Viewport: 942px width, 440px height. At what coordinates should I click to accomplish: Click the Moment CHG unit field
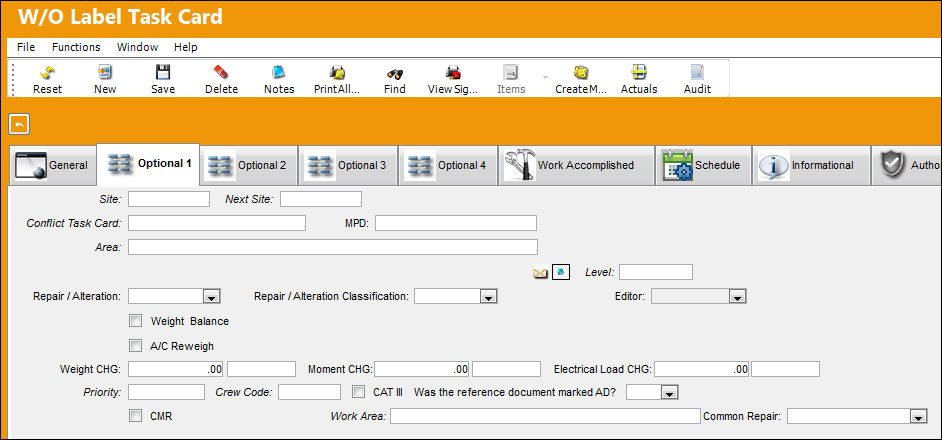506,369
